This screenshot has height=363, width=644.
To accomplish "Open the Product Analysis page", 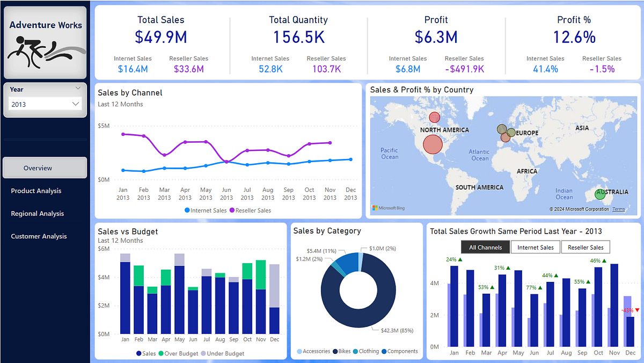I will [36, 191].
